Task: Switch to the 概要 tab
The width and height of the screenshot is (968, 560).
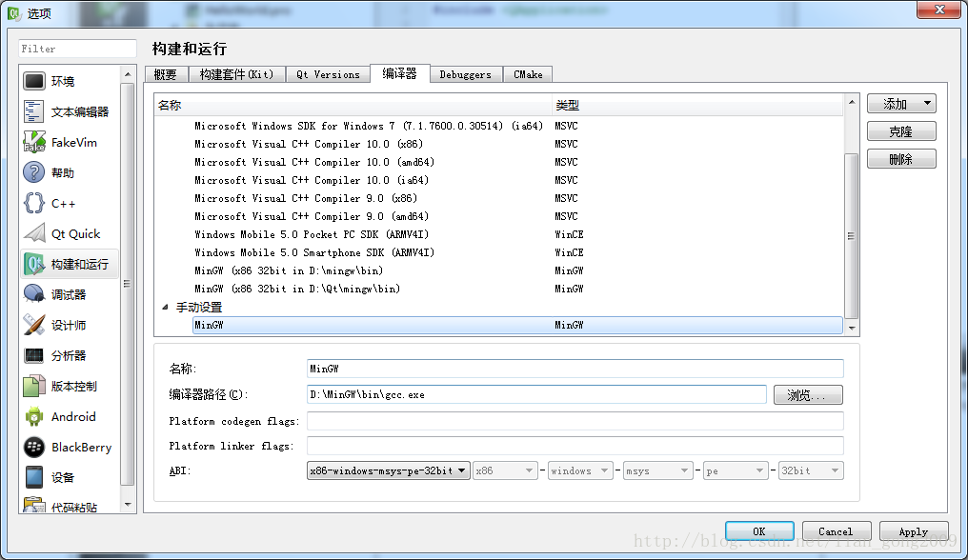Action: (166, 74)
